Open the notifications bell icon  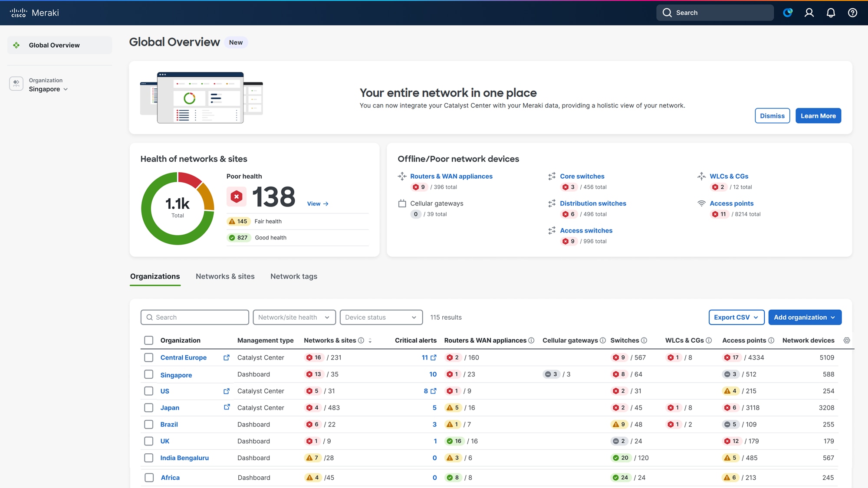click(x=830, y=13)
